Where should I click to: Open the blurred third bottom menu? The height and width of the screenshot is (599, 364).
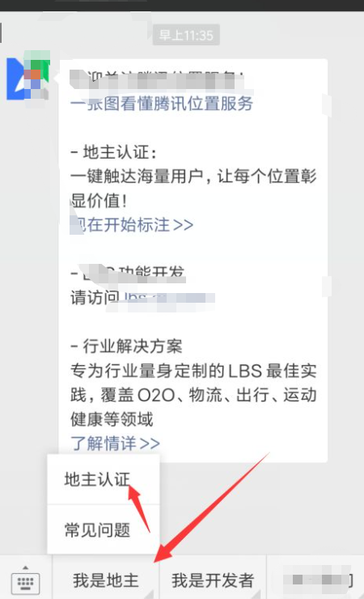tap(316, 580)
